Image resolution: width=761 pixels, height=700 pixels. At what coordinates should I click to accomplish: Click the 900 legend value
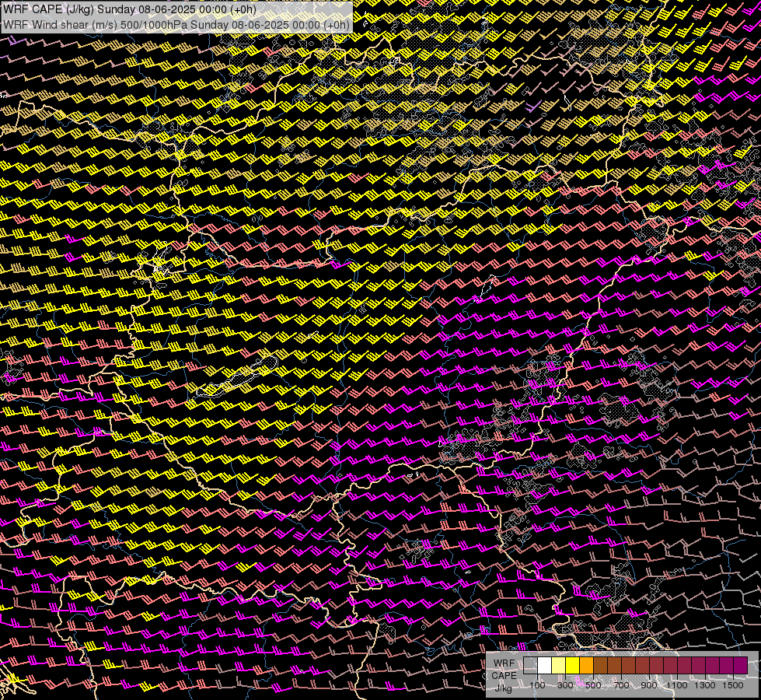[649, 685]
